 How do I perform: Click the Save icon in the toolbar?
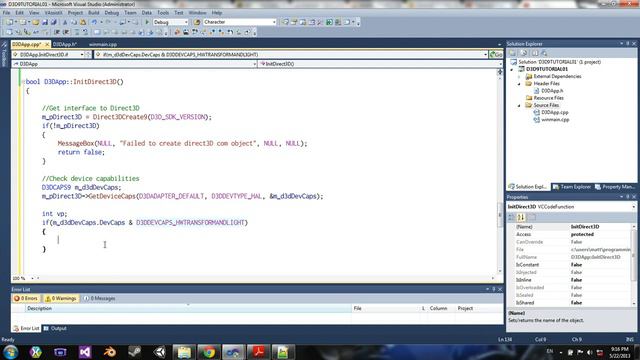point(45,22)
